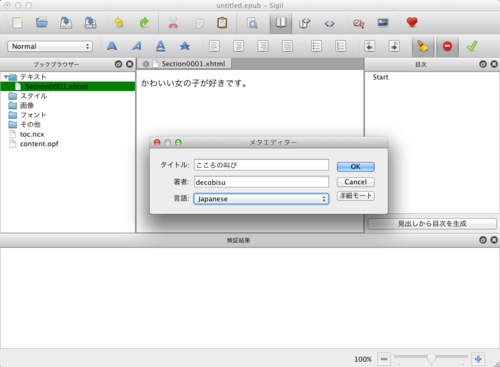Screen dimensions: 500x367
Task: Float the 目次 panel
Action: 483,64
